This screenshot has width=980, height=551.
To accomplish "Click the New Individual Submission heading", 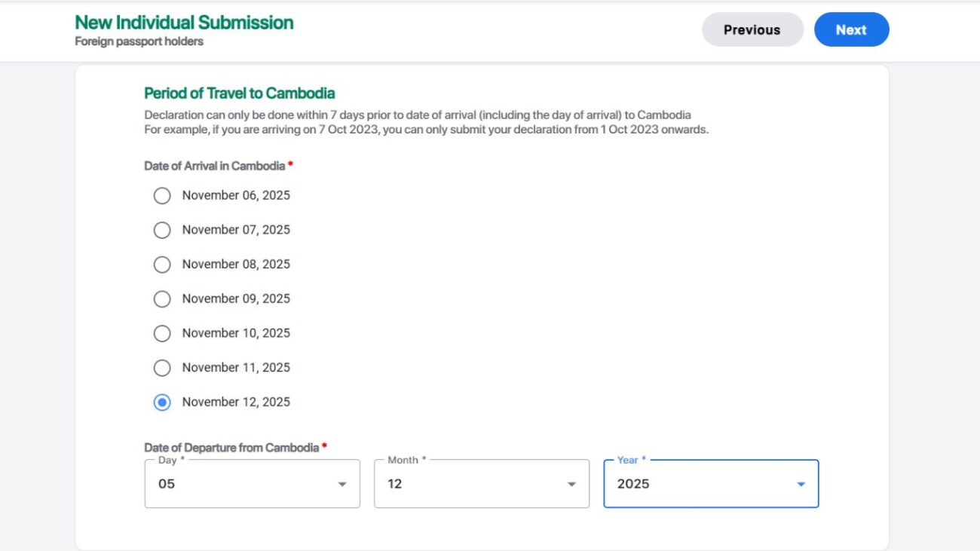I will click(183, 22).
